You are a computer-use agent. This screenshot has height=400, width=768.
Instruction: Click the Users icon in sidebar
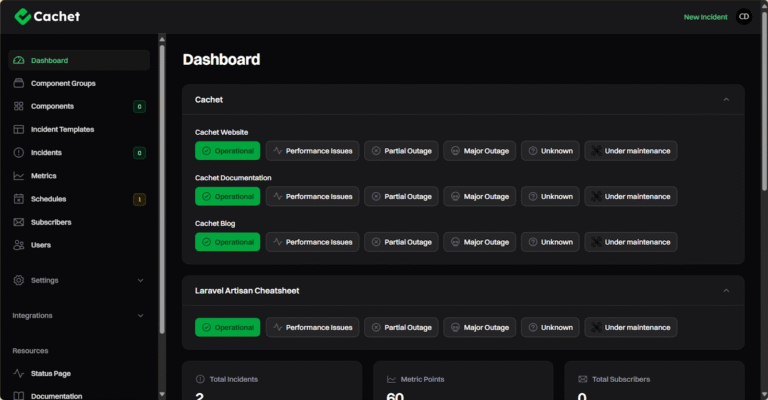19,245
